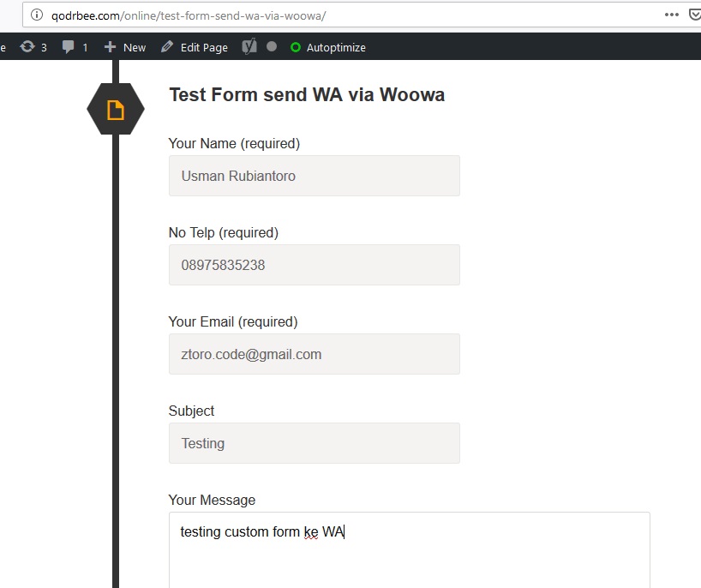
Task: Click the plus New content icon
Action: (110, 47)
